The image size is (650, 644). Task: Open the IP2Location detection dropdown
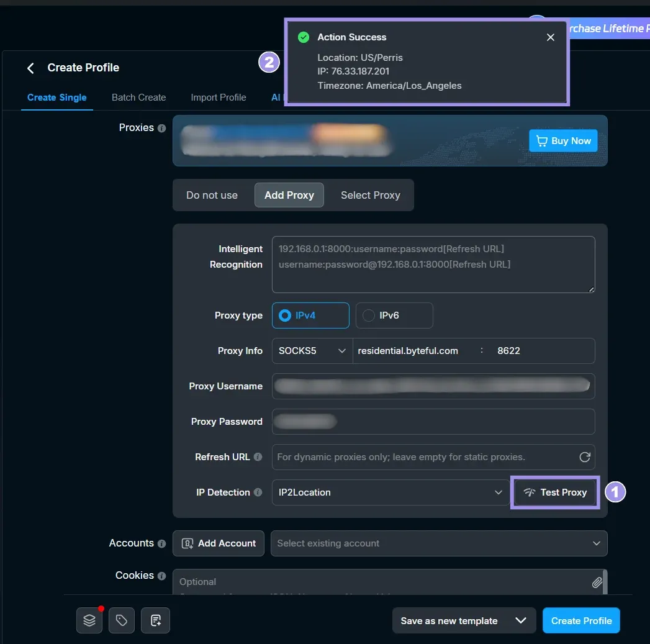tap(390, 492)
